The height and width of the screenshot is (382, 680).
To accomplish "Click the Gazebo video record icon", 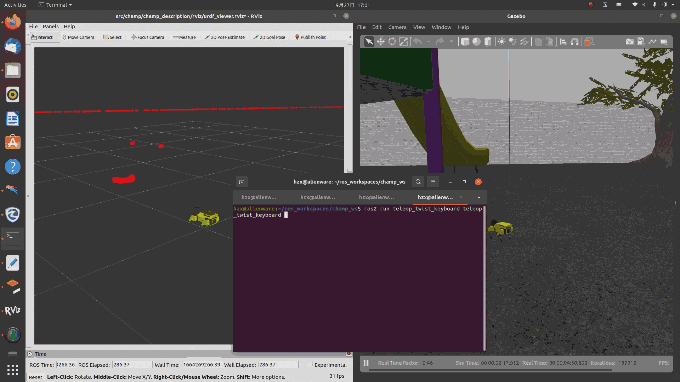I will click(664, 42).
